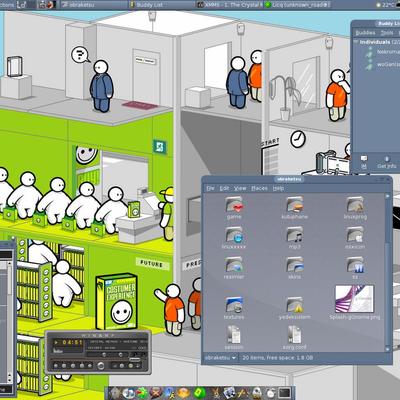This screenshot has height=400, width=400.
Task: Expand the obraketsu location dropdown in status bar
Action: [x=220, y=358]
